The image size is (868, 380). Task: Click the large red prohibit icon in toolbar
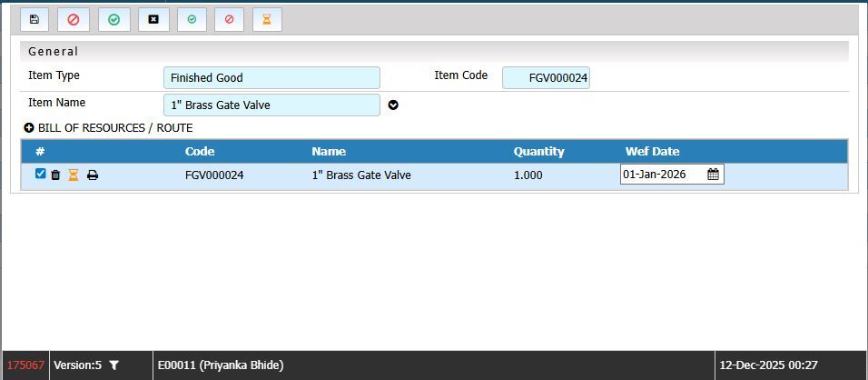click(74, 19)
